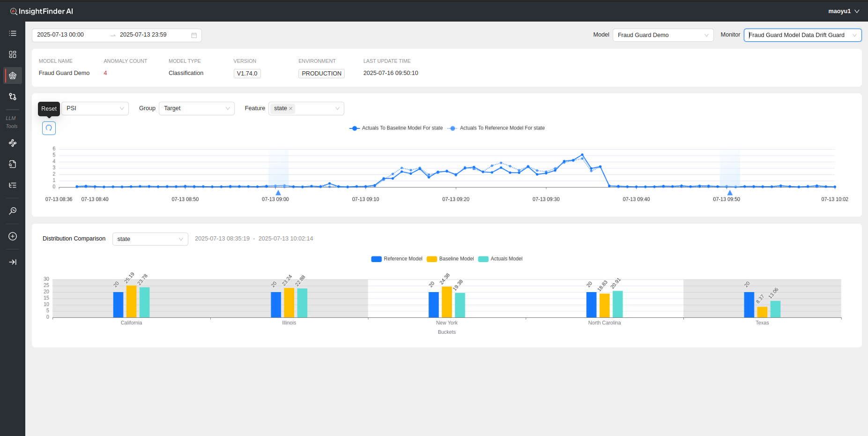Open the Group dropdown set to Target
Image resolution: width=868 pixels, height=436 pixels.
[196, 108]
